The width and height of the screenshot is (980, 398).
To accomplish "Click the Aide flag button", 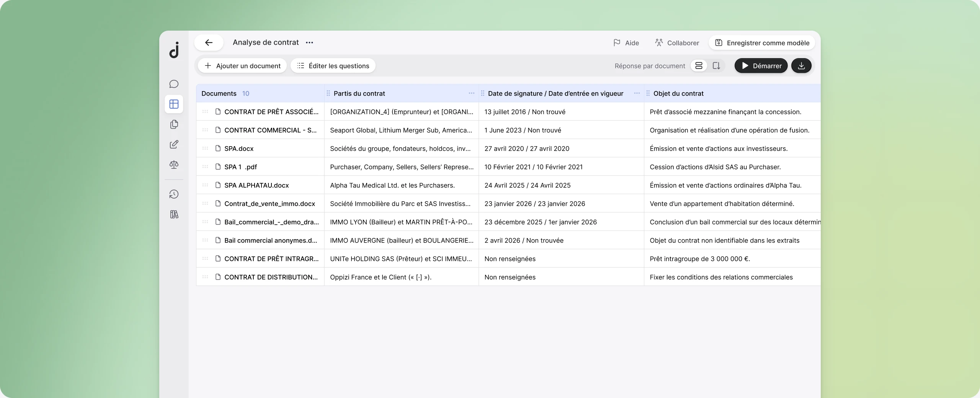I will pos(626,43).
